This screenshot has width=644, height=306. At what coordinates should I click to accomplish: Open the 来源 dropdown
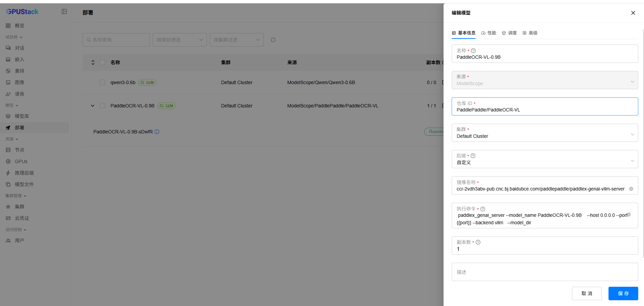[545, 80]
